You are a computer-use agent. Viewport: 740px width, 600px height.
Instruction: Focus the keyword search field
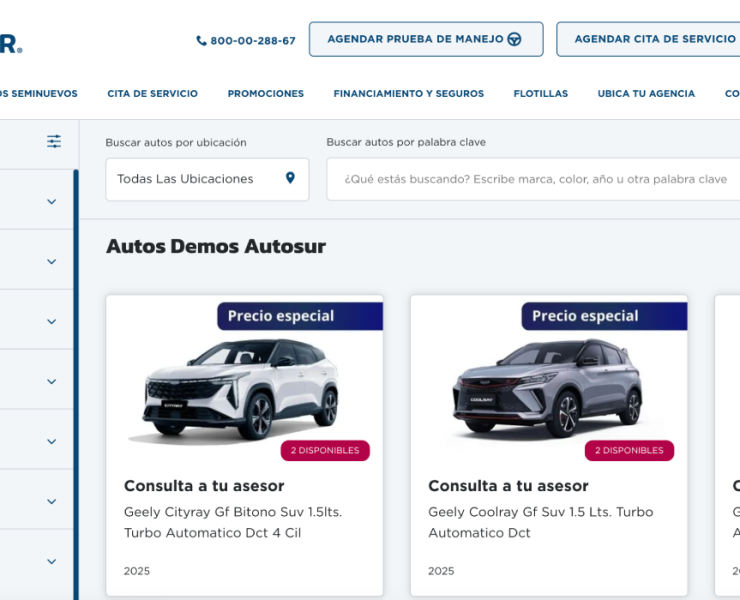tap(533, 179)
